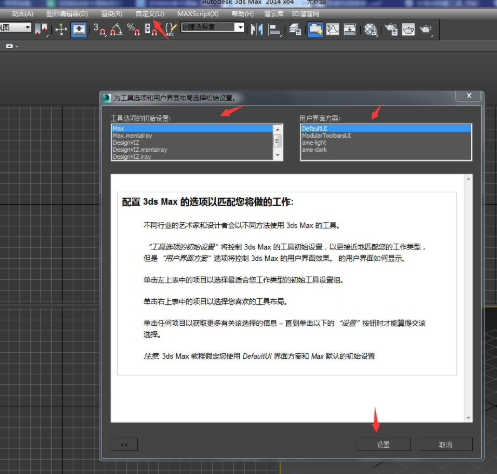This screenshot has height=474, width=497.
Task: Select DefaultUI interface scheme
Action: pyautogui.click(x=386, y=129)
